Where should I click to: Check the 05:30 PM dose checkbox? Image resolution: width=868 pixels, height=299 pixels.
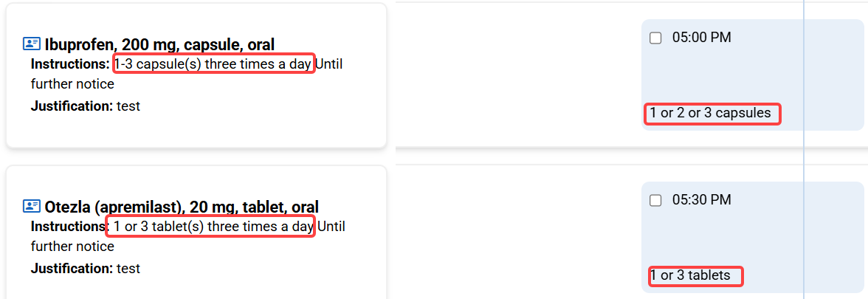click(x=655, y=201)
